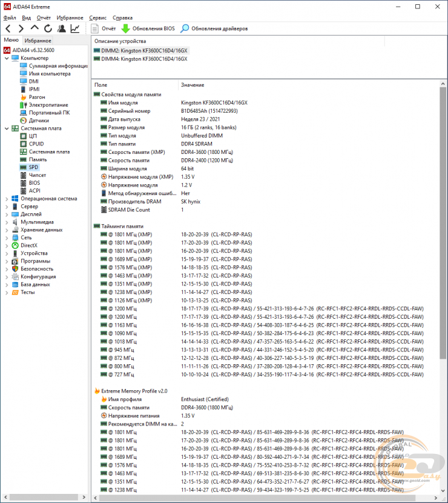The height and width of the screenshot is (503, 448).
Task: Expand the Сеть tree node
Action: (7, 238)
